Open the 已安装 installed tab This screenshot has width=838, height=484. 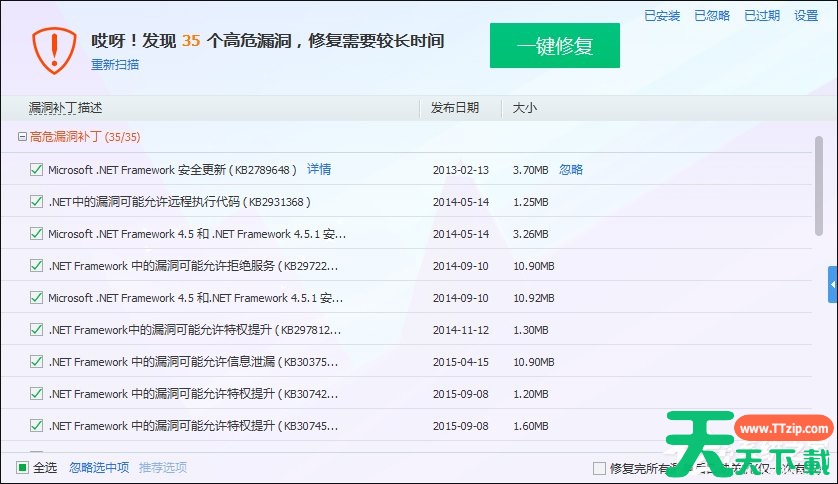(x=662, y=16)
